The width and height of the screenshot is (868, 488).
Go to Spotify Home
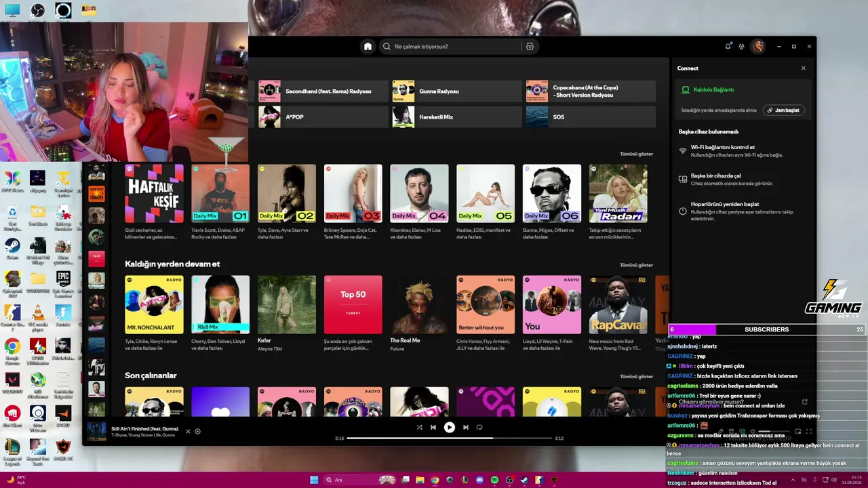[368, 47]
